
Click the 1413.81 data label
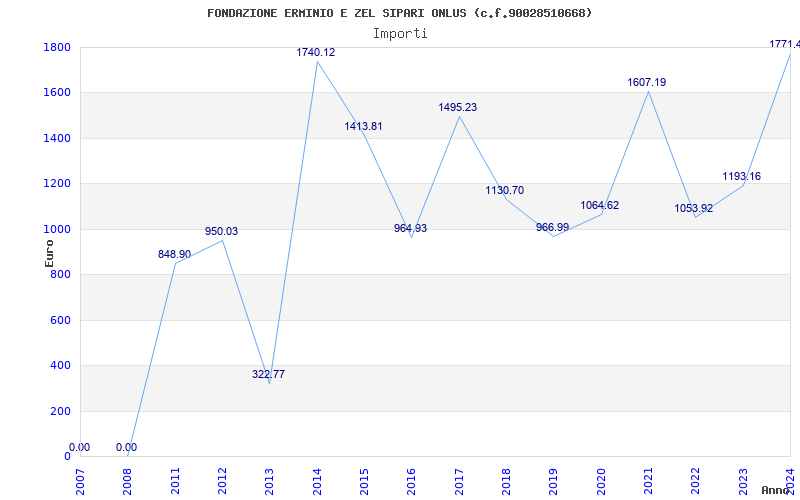point(363,126)
